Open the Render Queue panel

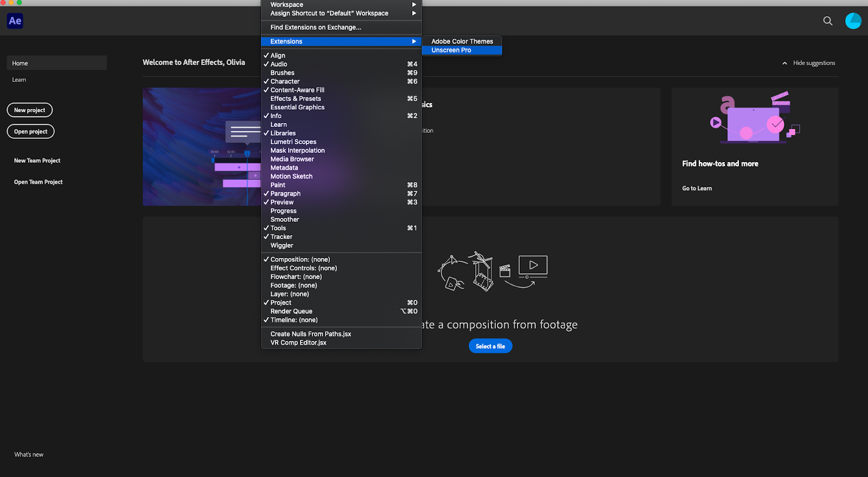[341, 312]
